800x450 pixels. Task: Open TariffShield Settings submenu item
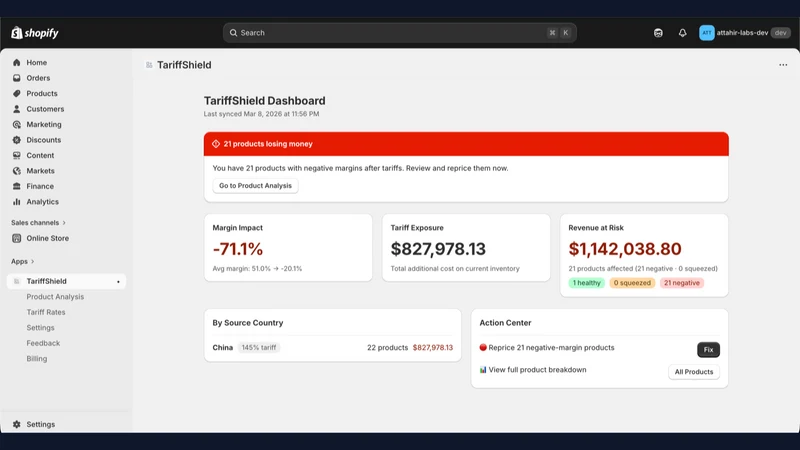[40, 328]
